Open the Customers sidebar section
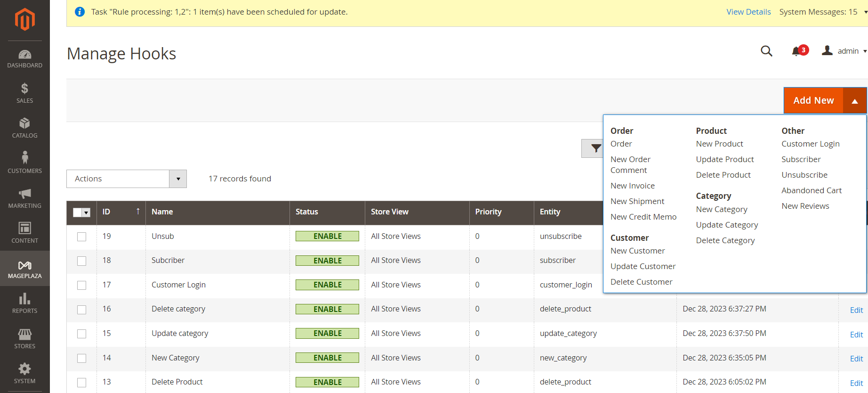Viewport: 868px width, 393px height. pyautogui.click(x=24, y=163)
